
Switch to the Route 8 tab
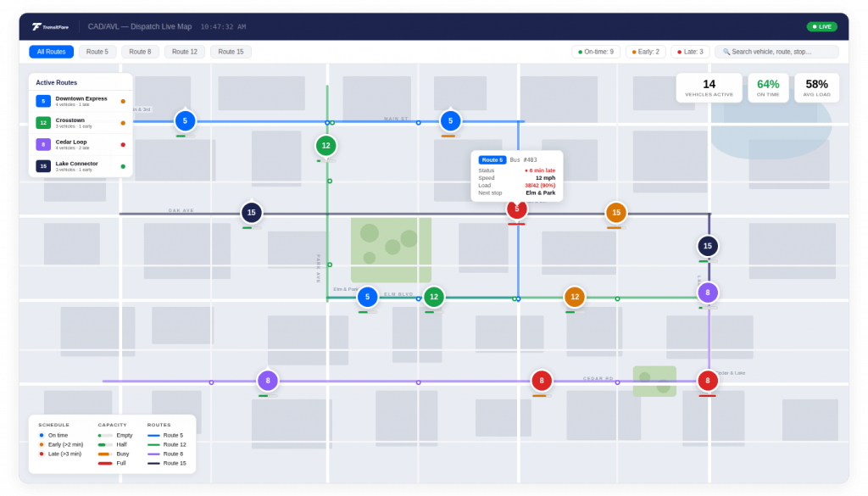click(139, 51)
